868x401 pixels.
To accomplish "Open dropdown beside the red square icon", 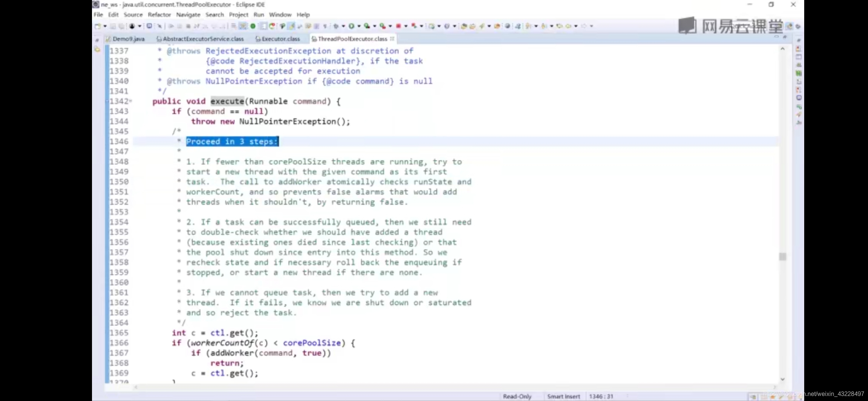I will coord(406,26).
